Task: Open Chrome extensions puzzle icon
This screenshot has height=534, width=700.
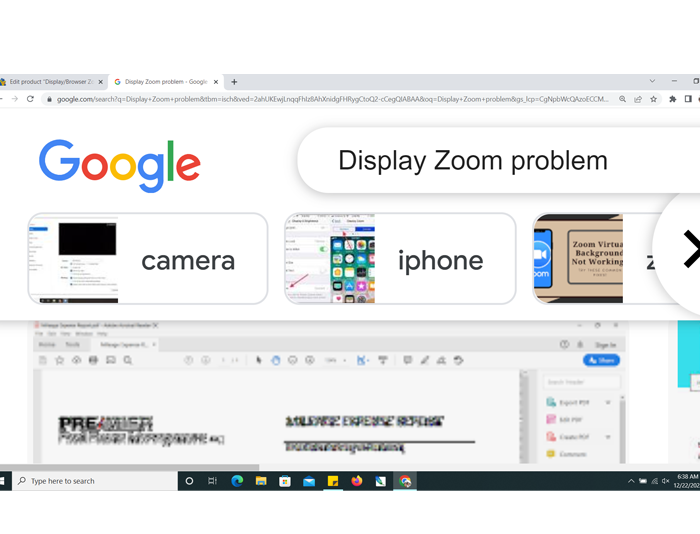Action: [x=672, y=99]
